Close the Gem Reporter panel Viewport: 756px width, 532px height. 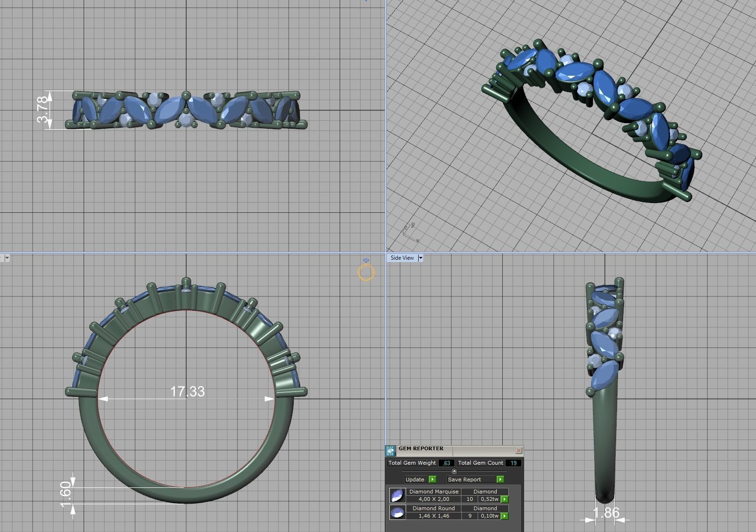tap(519, 450)
